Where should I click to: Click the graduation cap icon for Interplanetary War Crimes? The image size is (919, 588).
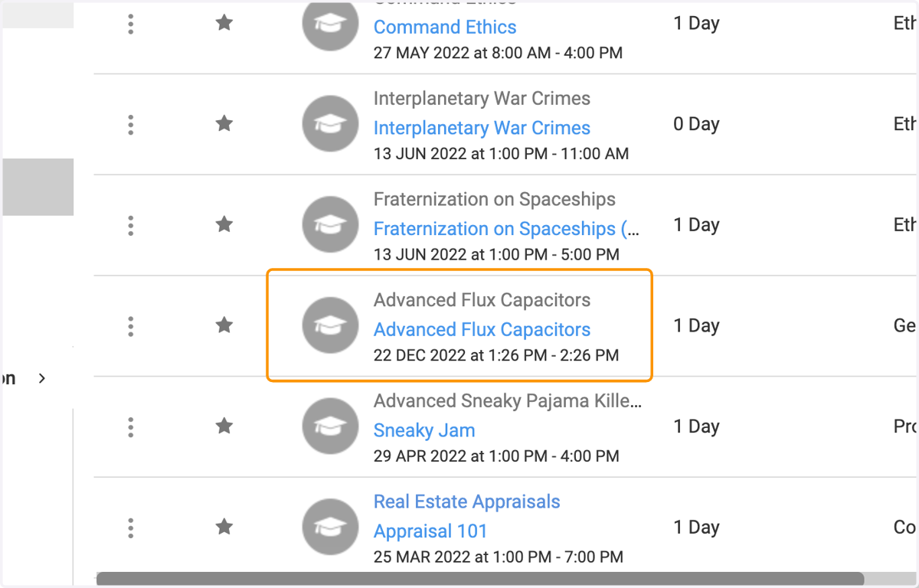pos(329,124)
